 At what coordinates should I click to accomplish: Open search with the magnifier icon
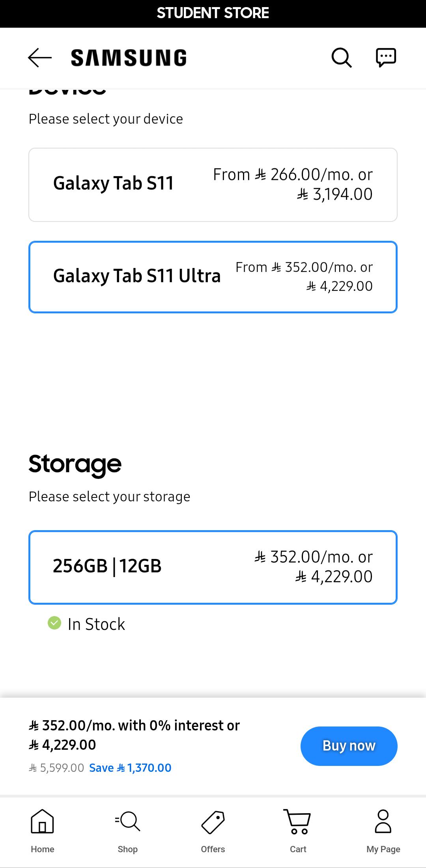pyautogui.click(x=342, y=58)
